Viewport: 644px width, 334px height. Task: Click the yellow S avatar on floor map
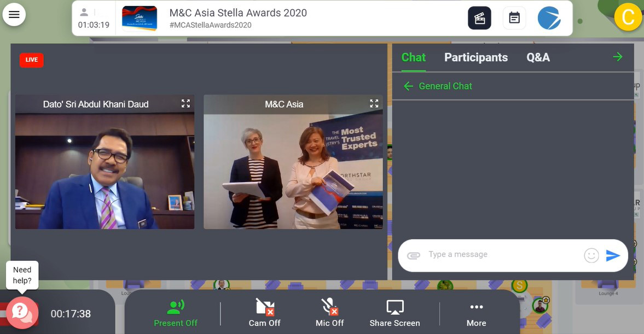click(520, 285)
